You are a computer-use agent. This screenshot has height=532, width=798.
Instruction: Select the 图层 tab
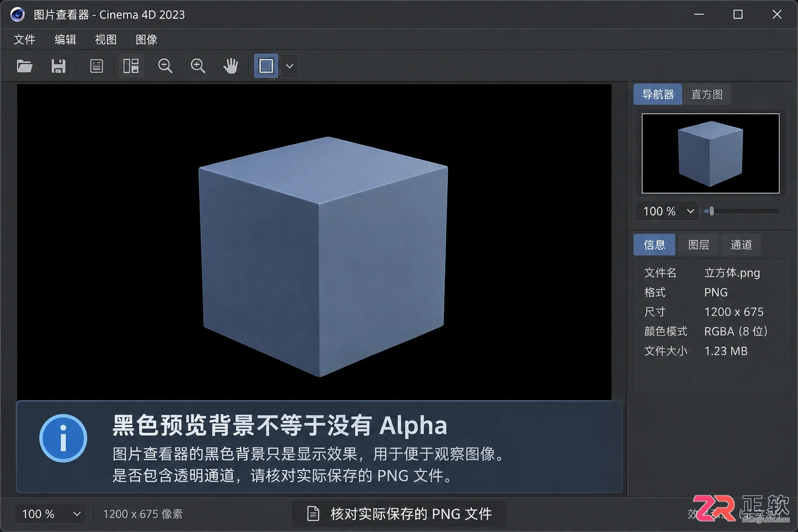(x=698, y=245)
